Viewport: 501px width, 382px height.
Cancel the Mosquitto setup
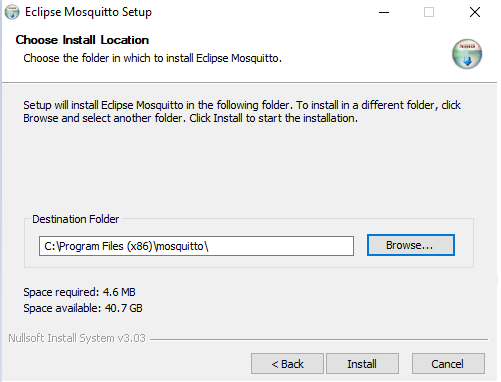(x=448, y=364)
